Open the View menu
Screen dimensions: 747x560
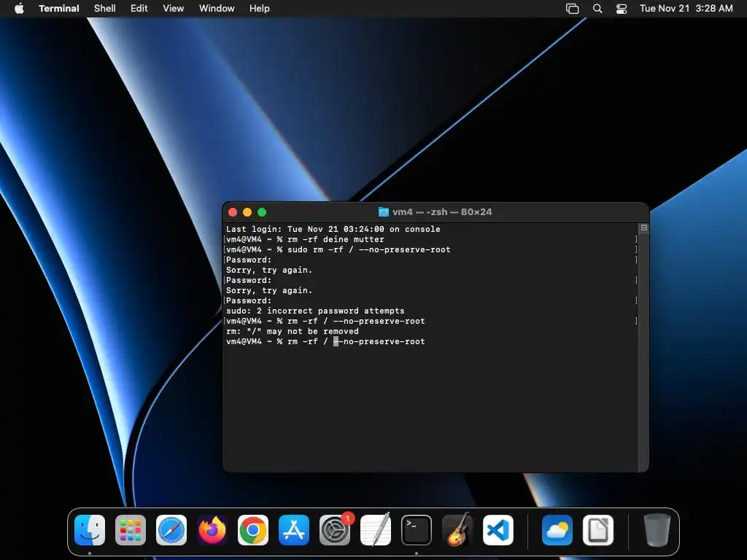tap(174, 8)
